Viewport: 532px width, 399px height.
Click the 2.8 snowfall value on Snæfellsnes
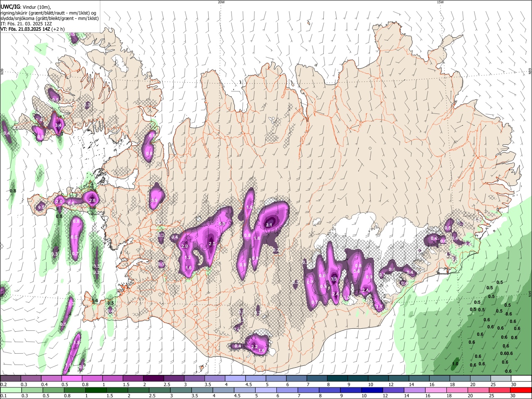click(x=92, y=200)
